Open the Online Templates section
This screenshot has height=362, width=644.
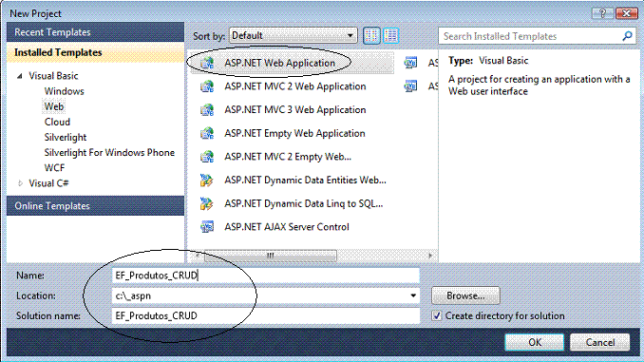point(95,206)
